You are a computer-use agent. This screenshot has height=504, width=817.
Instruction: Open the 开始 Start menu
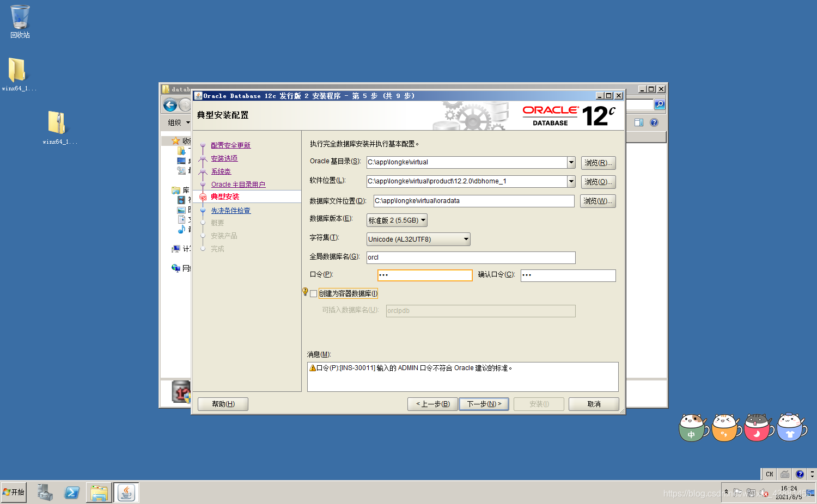click(x=14, y=492)
